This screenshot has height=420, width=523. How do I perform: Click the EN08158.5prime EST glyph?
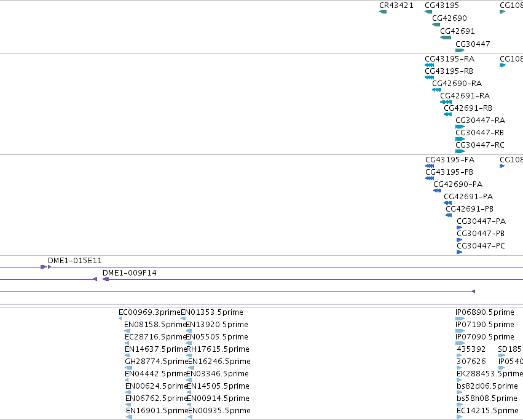tap(127, 331)
